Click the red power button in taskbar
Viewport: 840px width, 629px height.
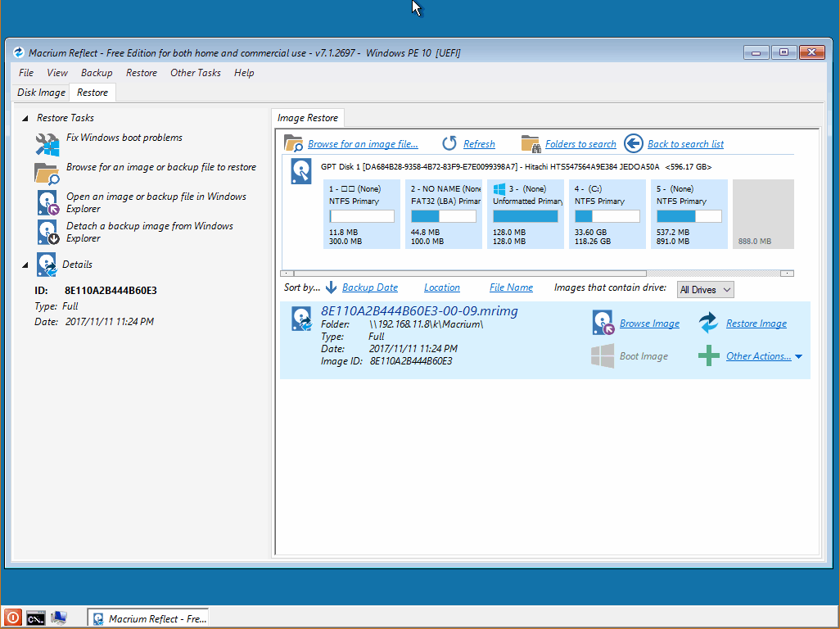coord(13,618)
